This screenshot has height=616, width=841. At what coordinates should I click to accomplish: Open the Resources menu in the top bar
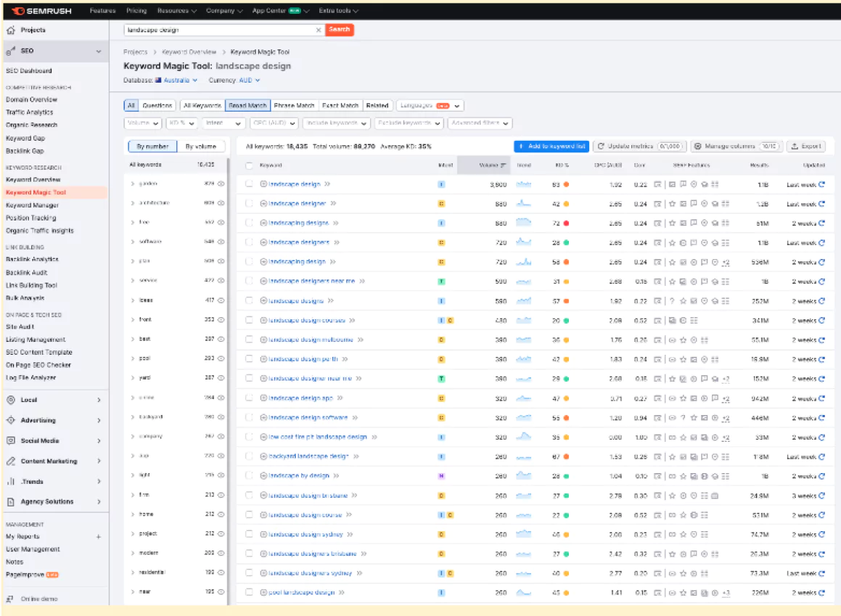pos(176,11)
